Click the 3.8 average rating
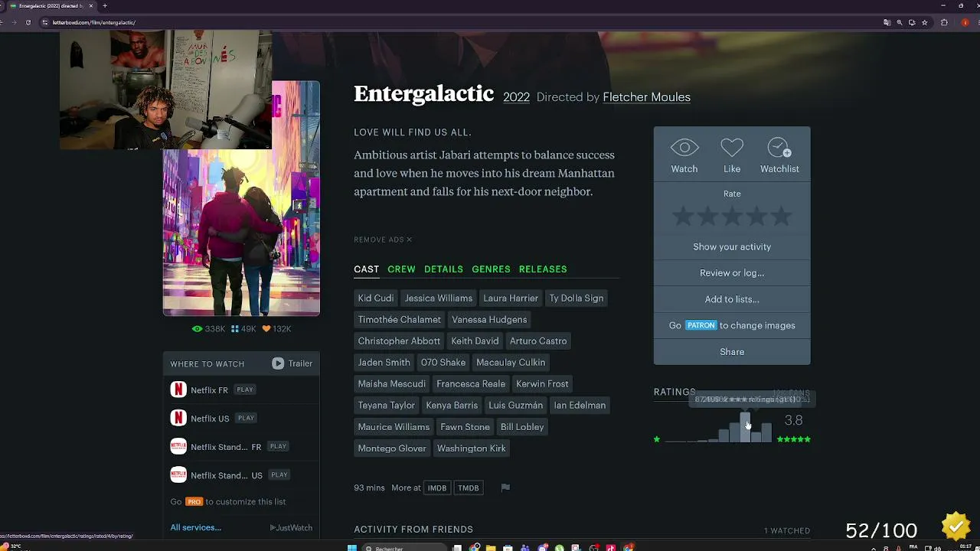Image resolution: width=980 pixels, height=551 pixels. click(793, 420)
